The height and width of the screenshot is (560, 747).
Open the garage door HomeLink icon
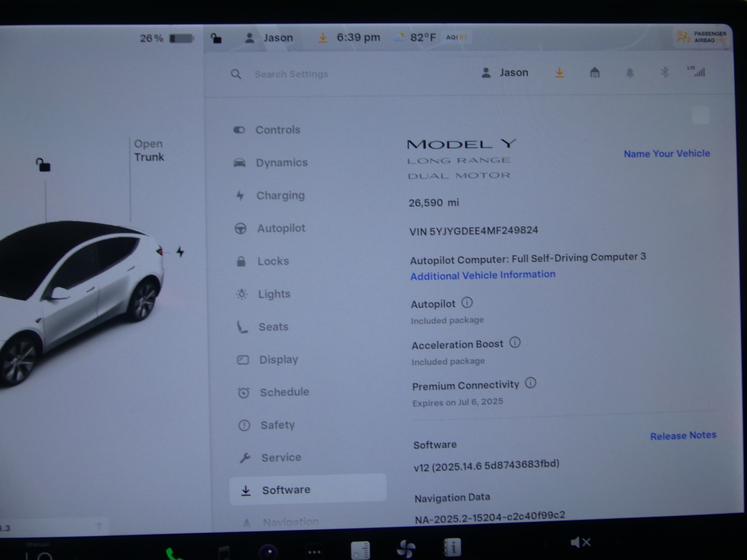click(595, 73)
